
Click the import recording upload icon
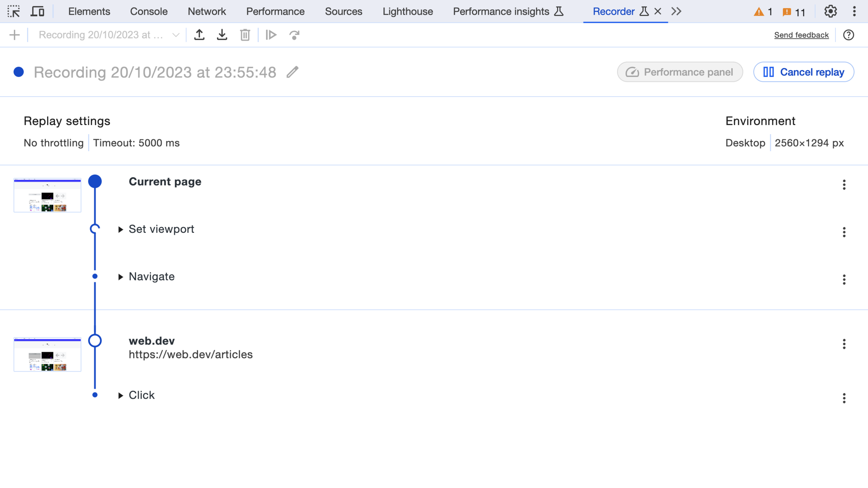[199, 35]
